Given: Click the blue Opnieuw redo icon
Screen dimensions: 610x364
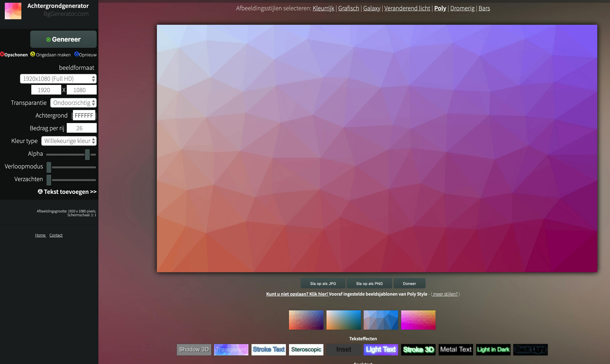Looking at the screenshot, I should click(x=77, y=54).
